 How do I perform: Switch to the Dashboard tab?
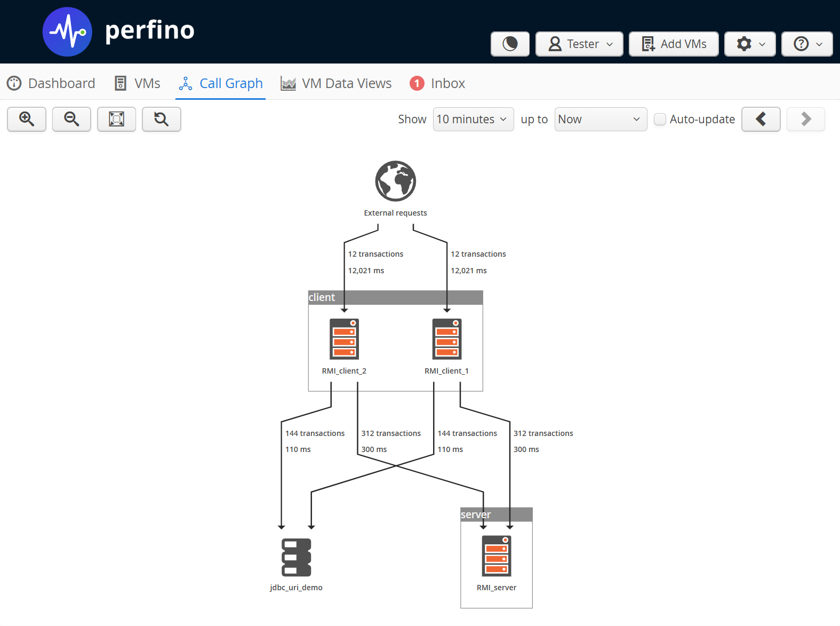point(51,83)
